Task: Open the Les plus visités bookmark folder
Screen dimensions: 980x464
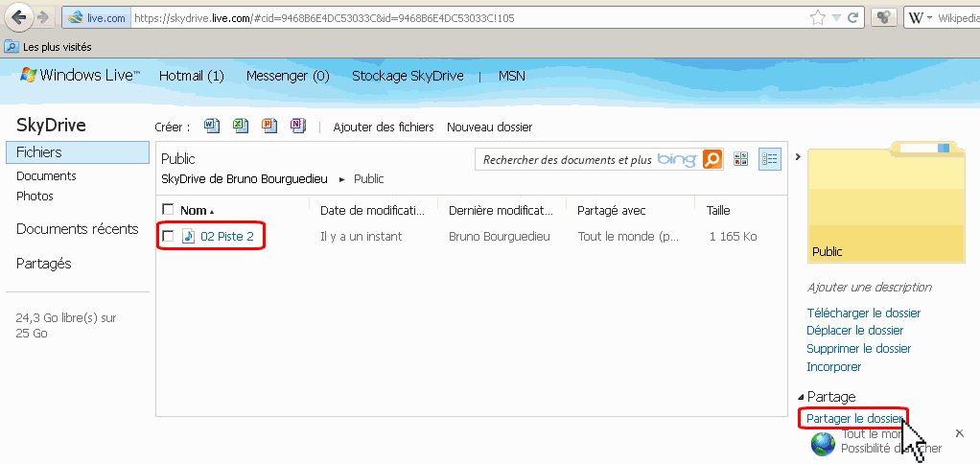Action: tap(48, 47)
